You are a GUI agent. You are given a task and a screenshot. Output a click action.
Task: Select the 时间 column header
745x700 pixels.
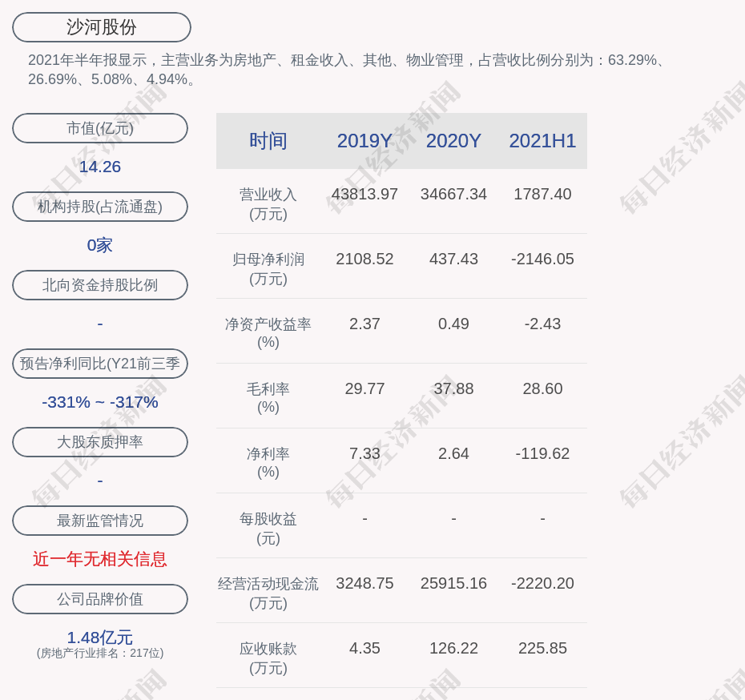click(268, 141)
